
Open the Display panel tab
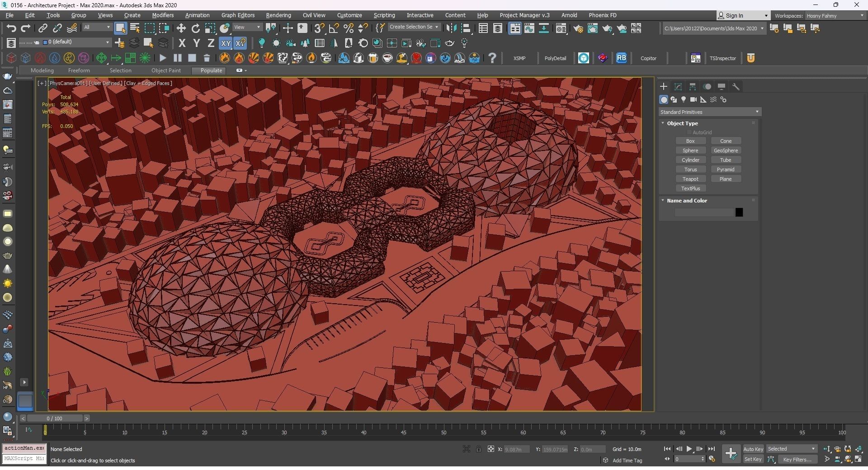coord(722,86)
